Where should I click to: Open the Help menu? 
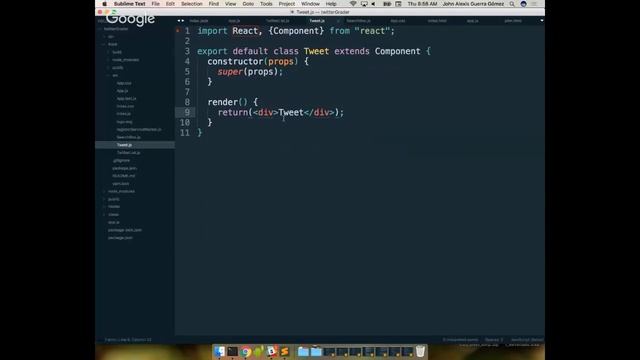pyautogui.click(x=331, y=4)
